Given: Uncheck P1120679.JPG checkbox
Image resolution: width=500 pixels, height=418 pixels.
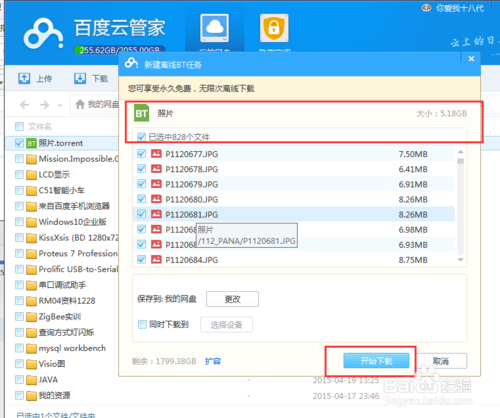Looking at the screenshot, I should point(141,184).
